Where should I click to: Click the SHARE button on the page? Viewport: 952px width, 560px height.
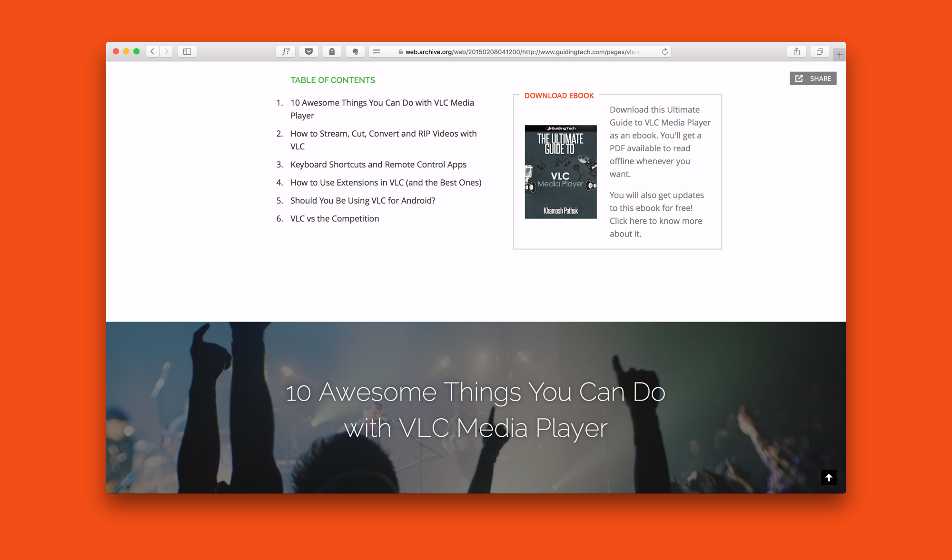pos(813,79)
